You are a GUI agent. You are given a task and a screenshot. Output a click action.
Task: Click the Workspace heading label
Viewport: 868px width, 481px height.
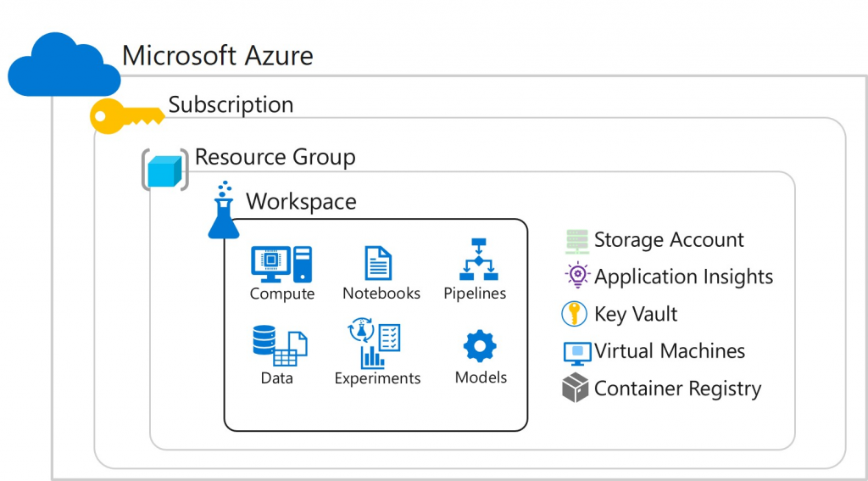click(x=301, y=202)
